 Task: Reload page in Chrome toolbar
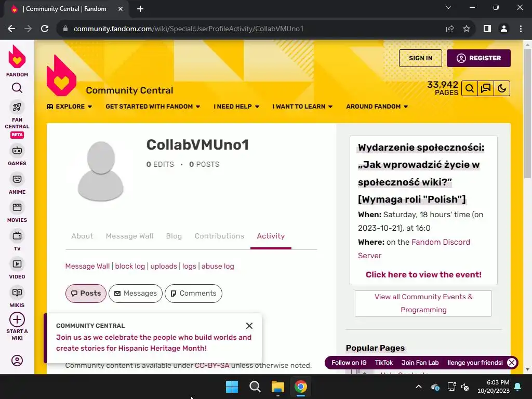[45, 29]
